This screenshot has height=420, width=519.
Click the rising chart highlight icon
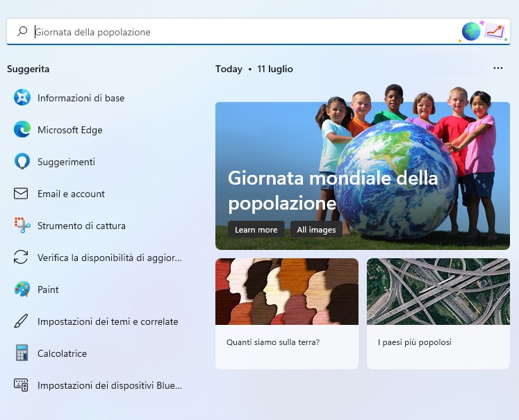[495, 32]
